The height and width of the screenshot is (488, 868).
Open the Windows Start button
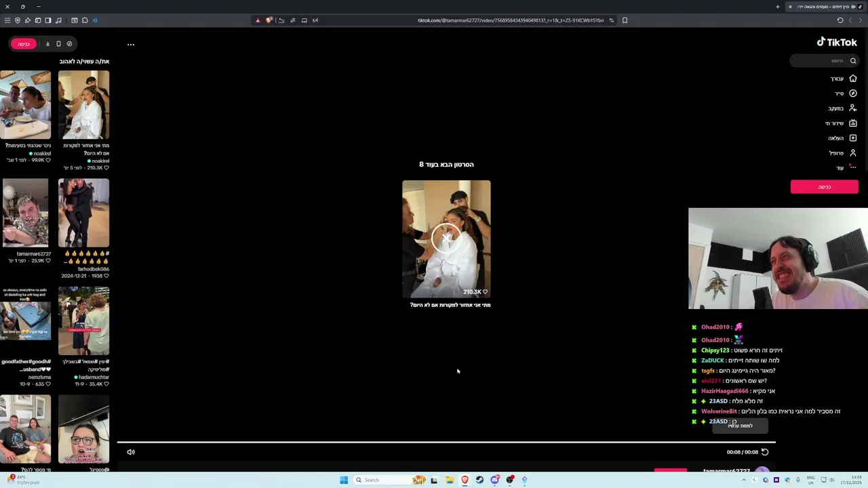tap(344, 480)
